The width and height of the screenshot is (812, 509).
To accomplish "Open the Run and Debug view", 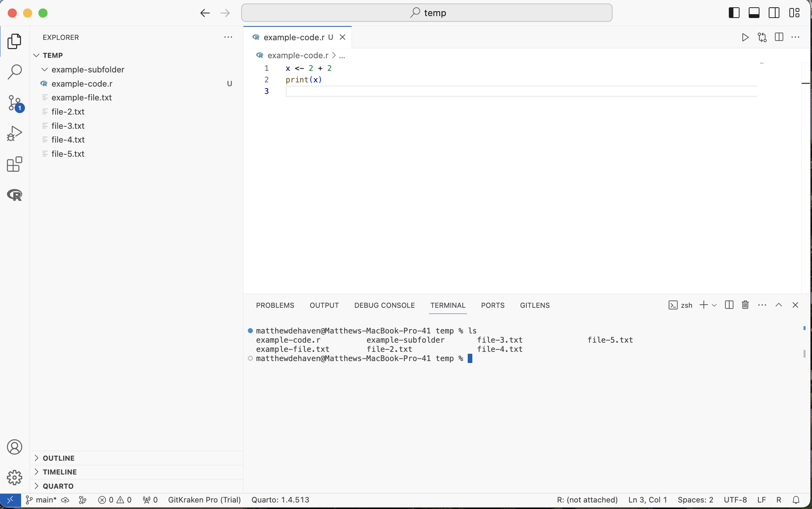I will pyautogui.click(x=15, y=133).
